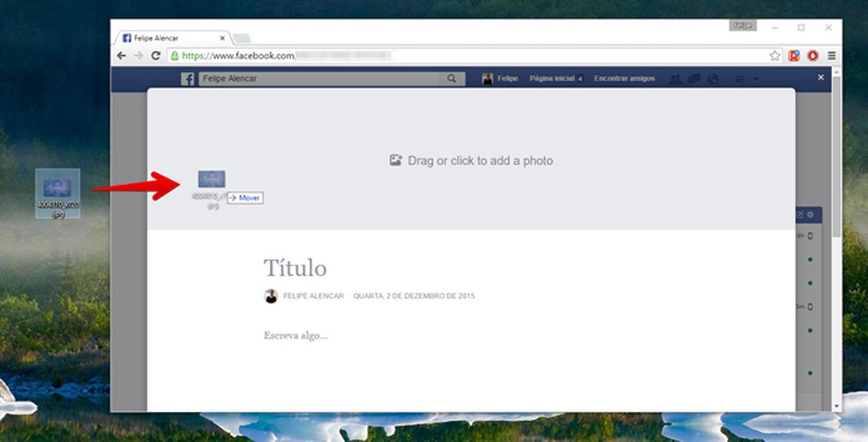The image size is (868, 442).
Task: Click the green lock security icon
Action: coord(175,56)
